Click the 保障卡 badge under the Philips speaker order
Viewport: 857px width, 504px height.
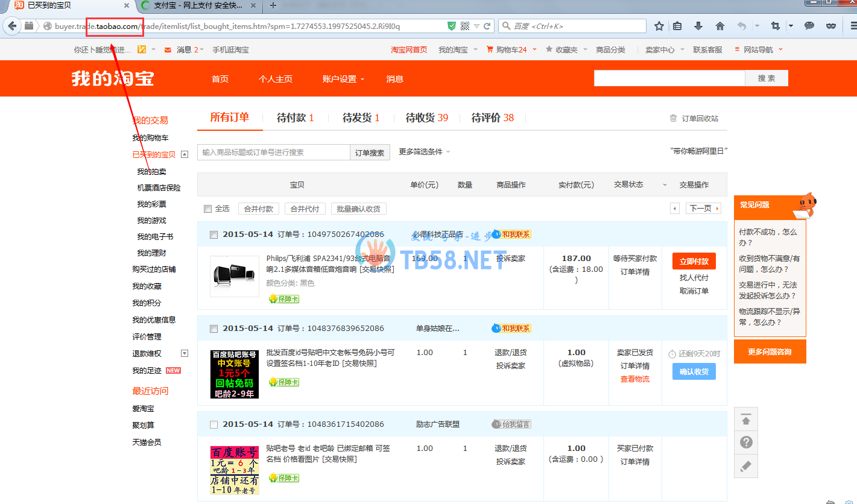click(283, 299)
